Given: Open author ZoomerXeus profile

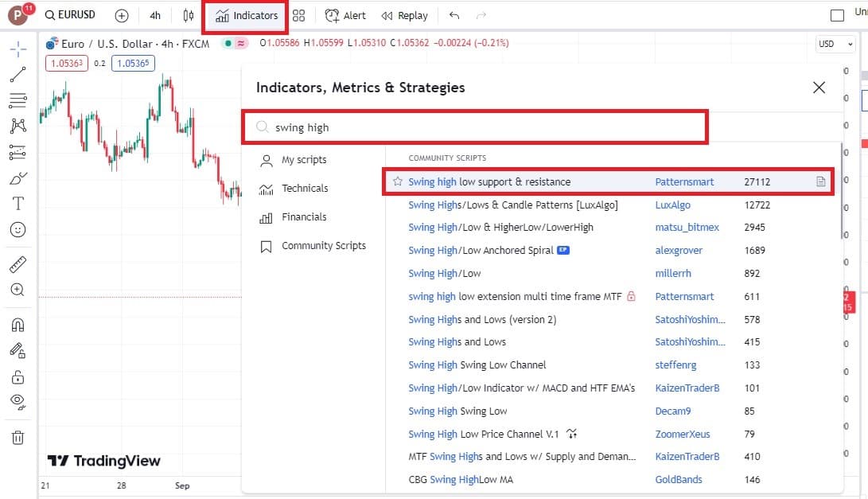Looking at the screenshot, I should 683,435.
